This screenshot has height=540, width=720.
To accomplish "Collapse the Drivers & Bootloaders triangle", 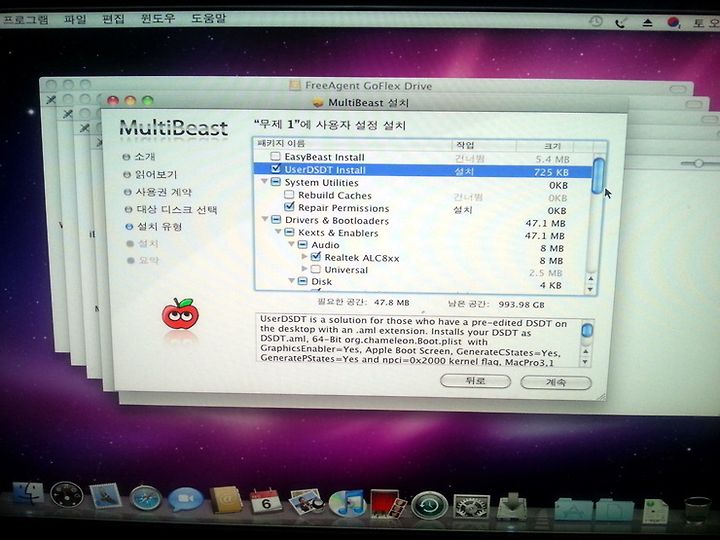I will 265,219.
